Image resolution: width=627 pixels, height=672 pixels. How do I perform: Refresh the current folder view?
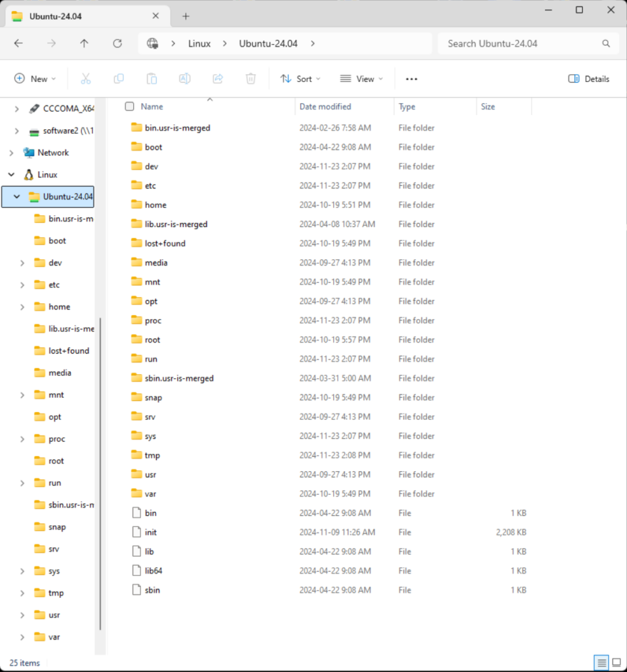click(117, 43)
